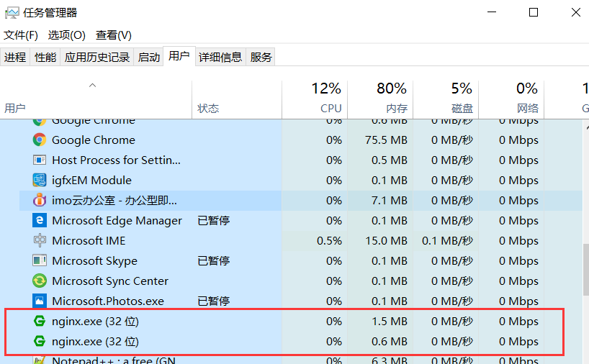Screen dimensions: 589x364
Task: Select the nginx.exe (32 位) 0.6 MB row
Action: (x=291, y=342)
